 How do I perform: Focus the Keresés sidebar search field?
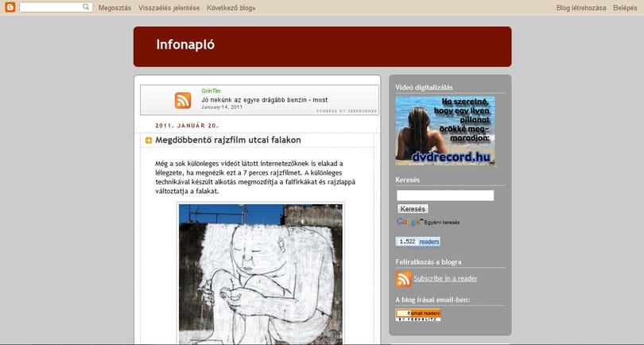click(x=445, y=196)
